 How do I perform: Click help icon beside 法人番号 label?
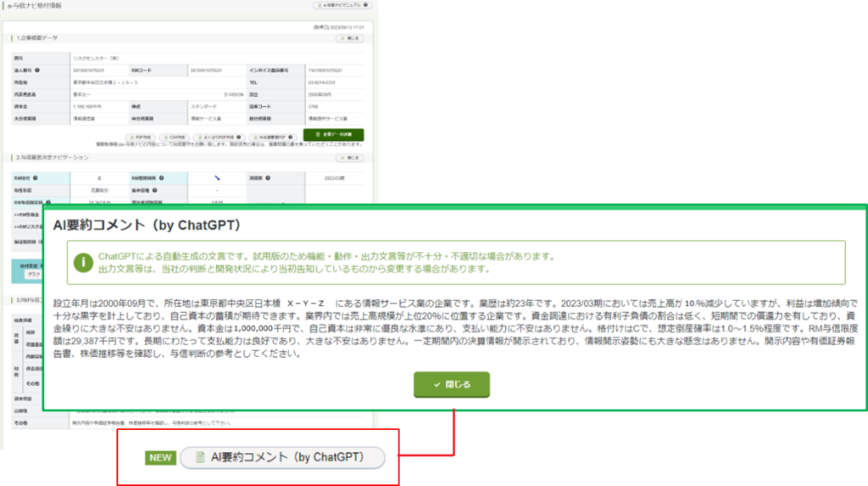(x=37, y=70)
